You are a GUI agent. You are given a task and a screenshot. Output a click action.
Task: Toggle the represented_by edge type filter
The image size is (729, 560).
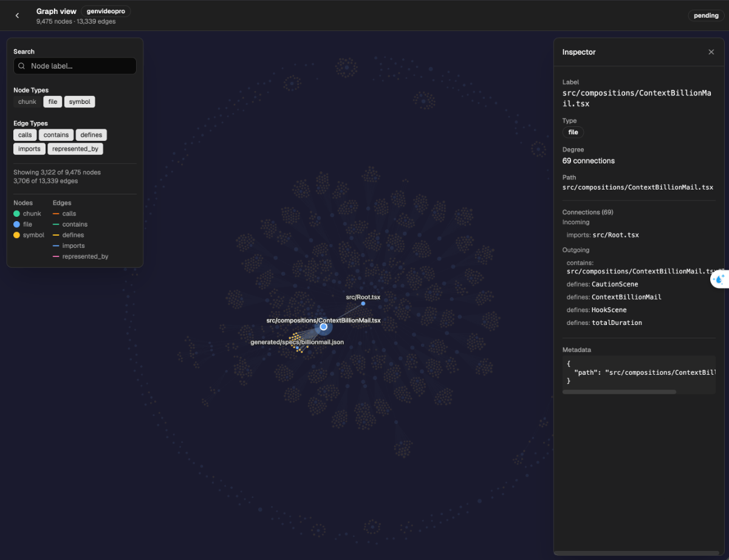75,149
